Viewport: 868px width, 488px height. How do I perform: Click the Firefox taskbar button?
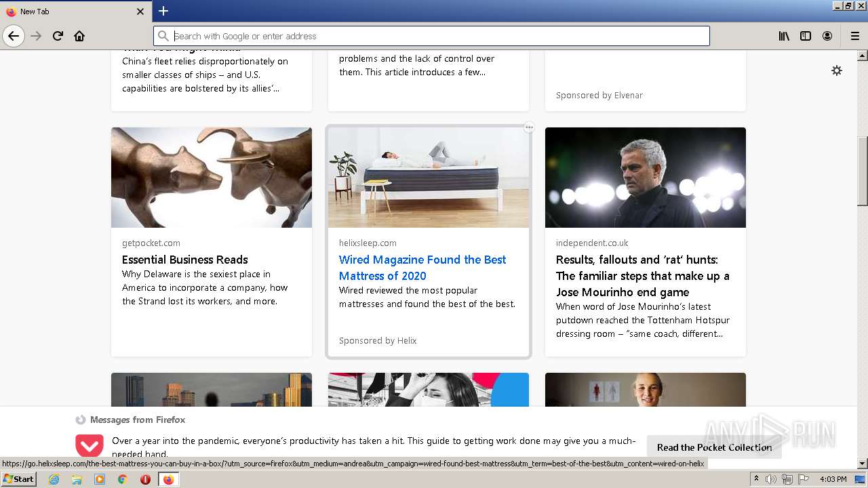168,479
